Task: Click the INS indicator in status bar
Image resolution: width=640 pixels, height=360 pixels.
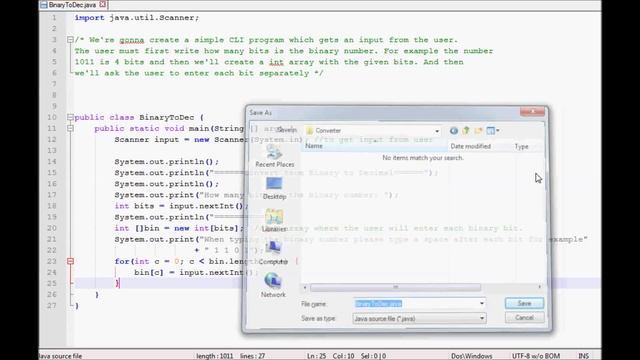Action: [x=584, y=356]
